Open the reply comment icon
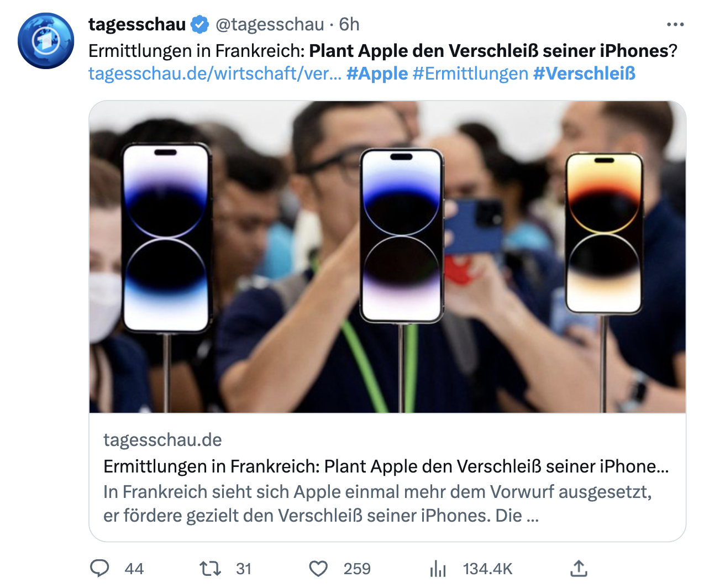 tap(99, 568)
